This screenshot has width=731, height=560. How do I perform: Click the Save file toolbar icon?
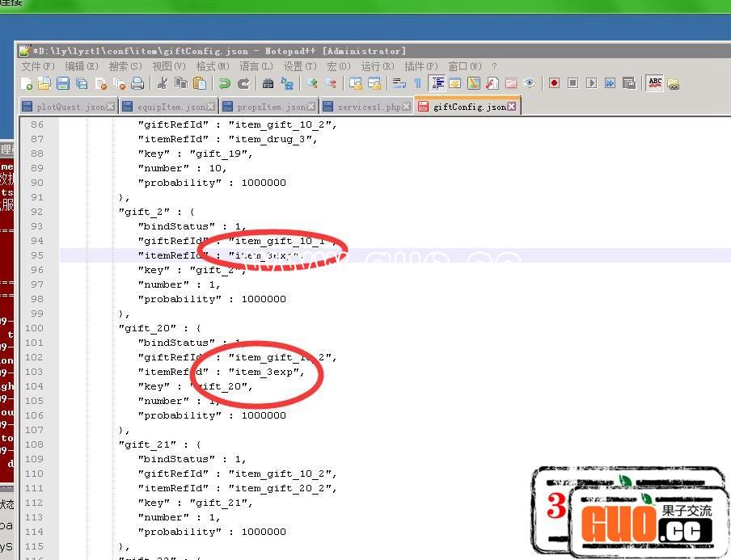click(x=63, y=83)
